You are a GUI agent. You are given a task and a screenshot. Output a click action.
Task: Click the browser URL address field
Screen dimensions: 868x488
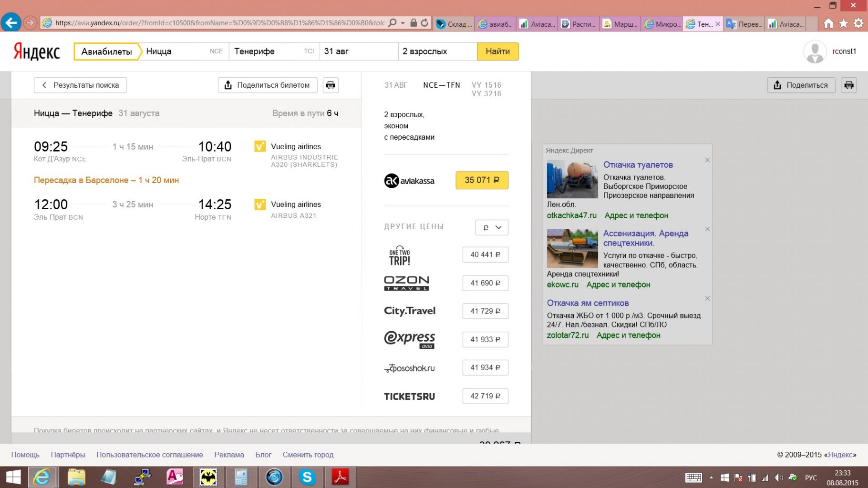[x=219, y=23]
